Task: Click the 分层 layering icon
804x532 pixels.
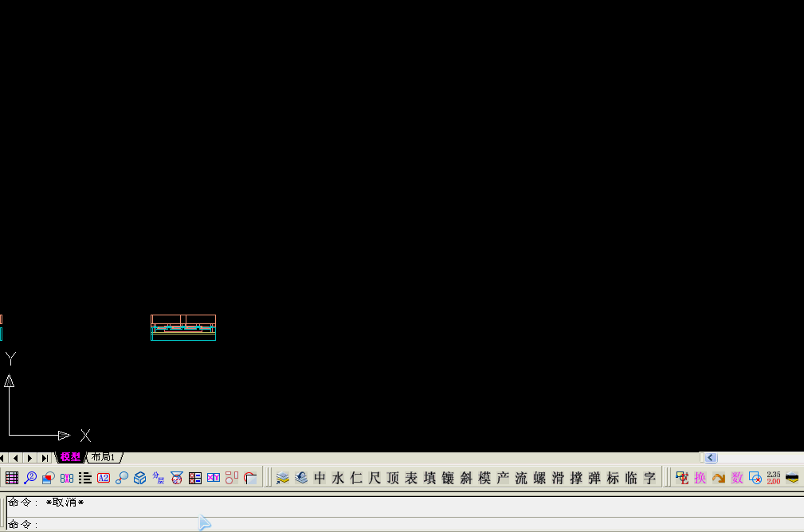Action: pyautogui.click(x=159, y=478)
